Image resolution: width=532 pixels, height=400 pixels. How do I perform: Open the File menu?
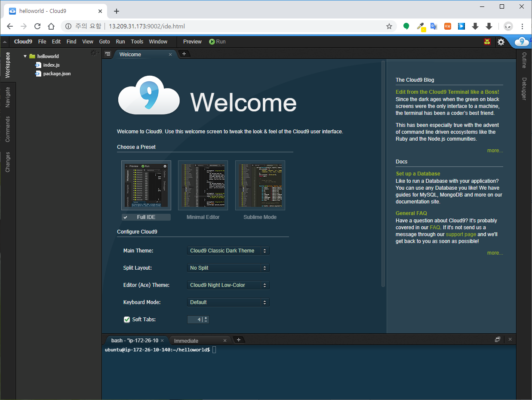pyautogui.click(x=42, y=42)
